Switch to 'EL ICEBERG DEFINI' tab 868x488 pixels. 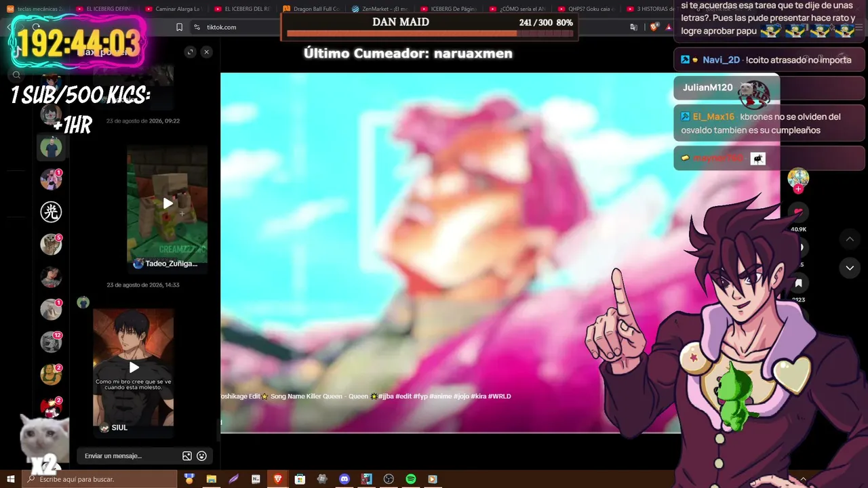click(105, 9)
